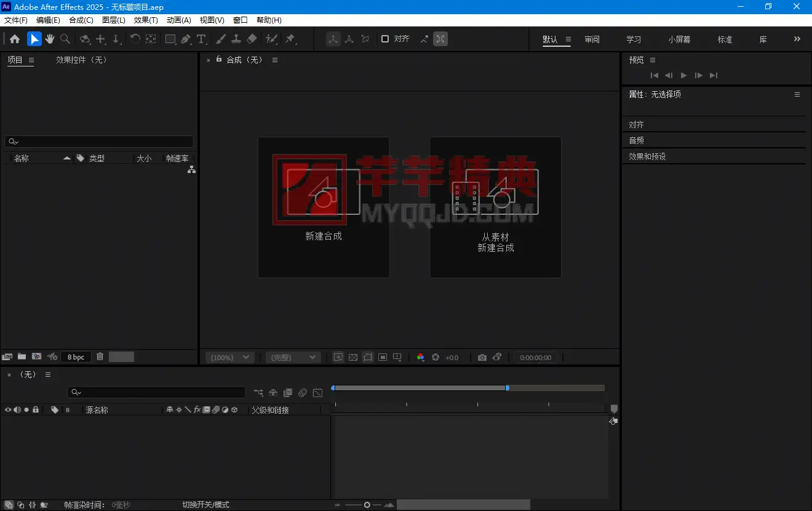The image size is (812, 511).
Task: Open the Project panel menu icon
Action: pyautogui.click(x=30, y=60)
